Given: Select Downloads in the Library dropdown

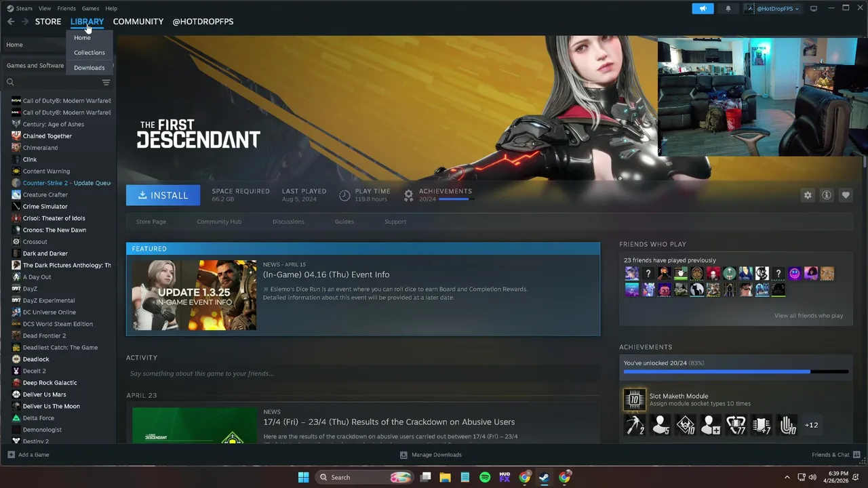Looking at the screenshot, I should pos(90,68).
